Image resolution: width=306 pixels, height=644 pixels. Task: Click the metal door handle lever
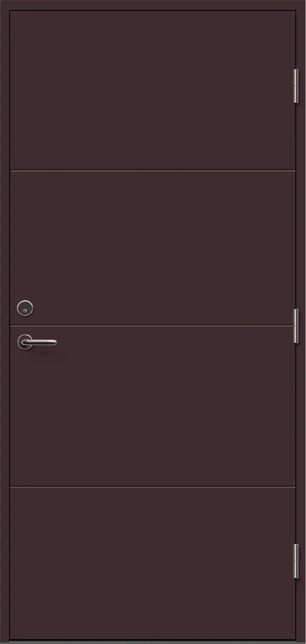click(40, 342)
